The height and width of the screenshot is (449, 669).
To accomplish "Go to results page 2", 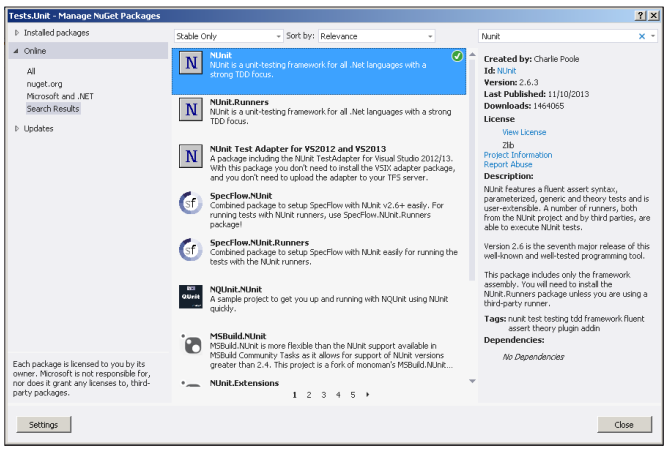I will [309, 395].
